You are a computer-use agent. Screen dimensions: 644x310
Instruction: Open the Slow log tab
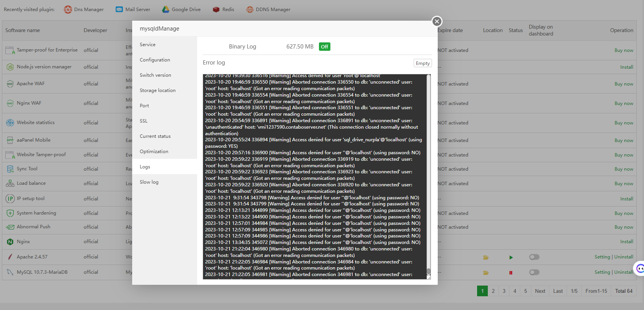pyautogui.click(x=165, y=182)
